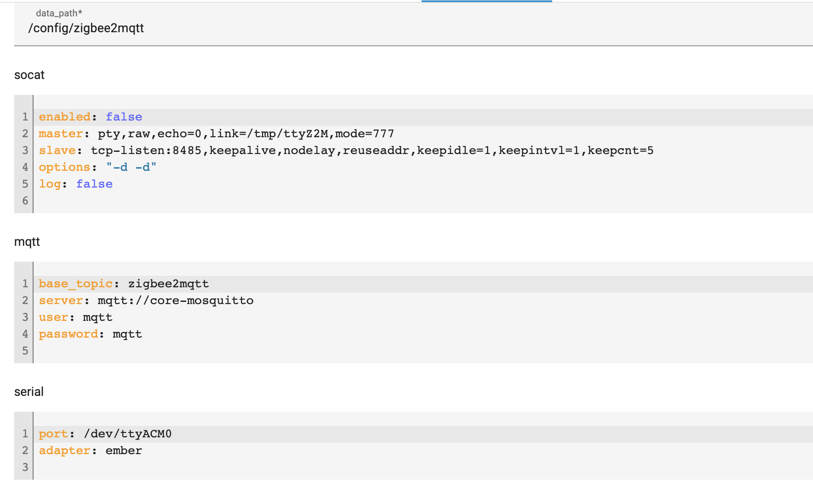Click the 'server: mqtt://core-mosquitto' line
This screenshot has height=504, width=813.
[x=423, y=301]
